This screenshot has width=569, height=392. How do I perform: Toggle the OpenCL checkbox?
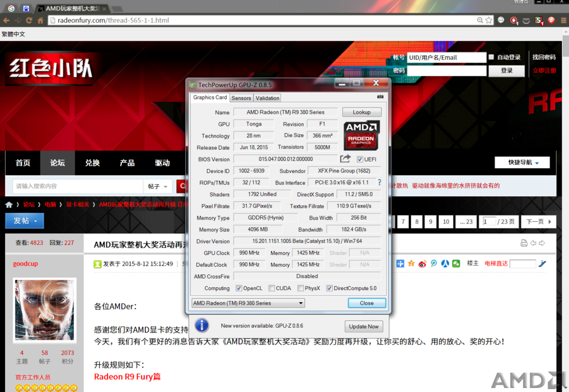coord(239,288)
